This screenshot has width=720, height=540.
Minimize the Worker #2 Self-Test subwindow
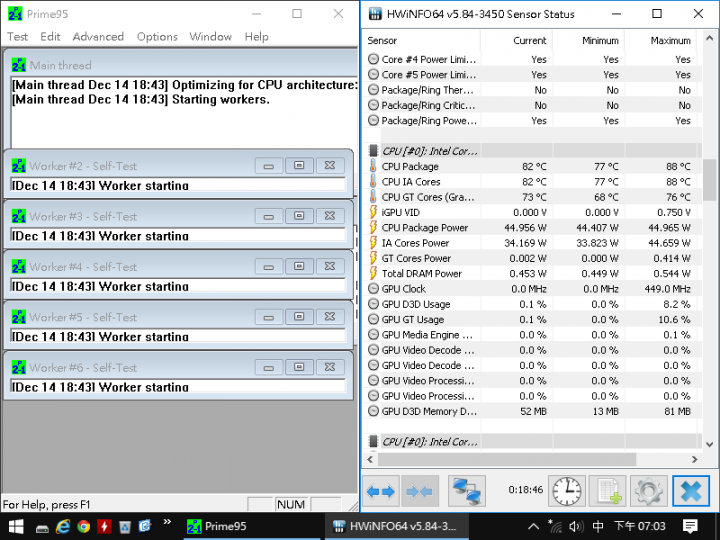click(269, 166)
